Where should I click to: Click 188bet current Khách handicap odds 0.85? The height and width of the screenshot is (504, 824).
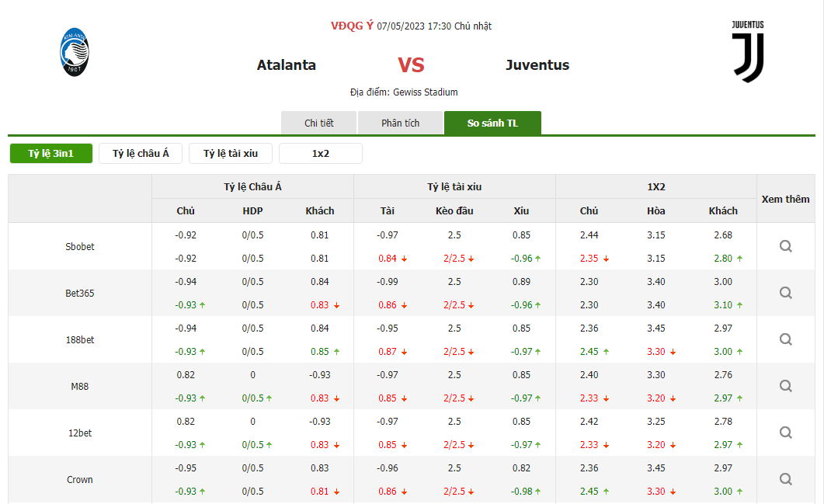pos(319,352)
